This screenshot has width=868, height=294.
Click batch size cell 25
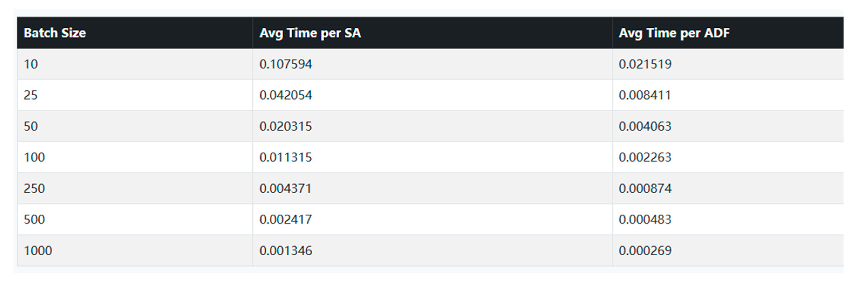(31, 95)
